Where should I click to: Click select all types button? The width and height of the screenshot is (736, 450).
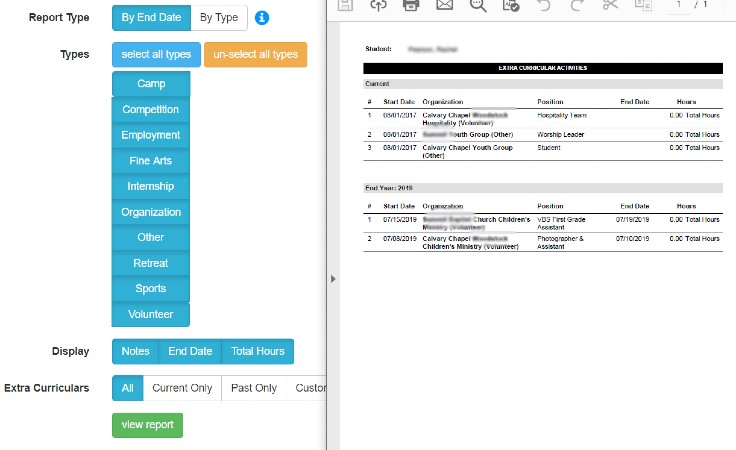(156, 54)
